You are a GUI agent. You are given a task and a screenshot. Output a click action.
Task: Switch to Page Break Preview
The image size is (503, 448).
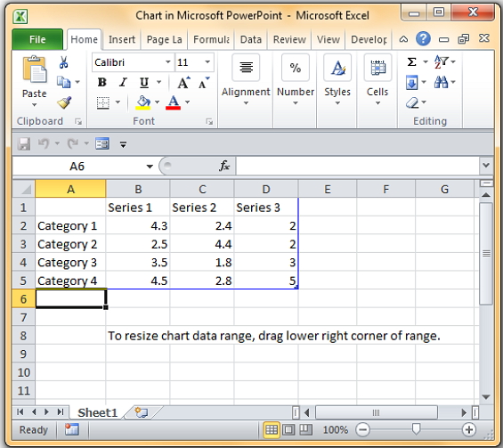pos(305,429)
